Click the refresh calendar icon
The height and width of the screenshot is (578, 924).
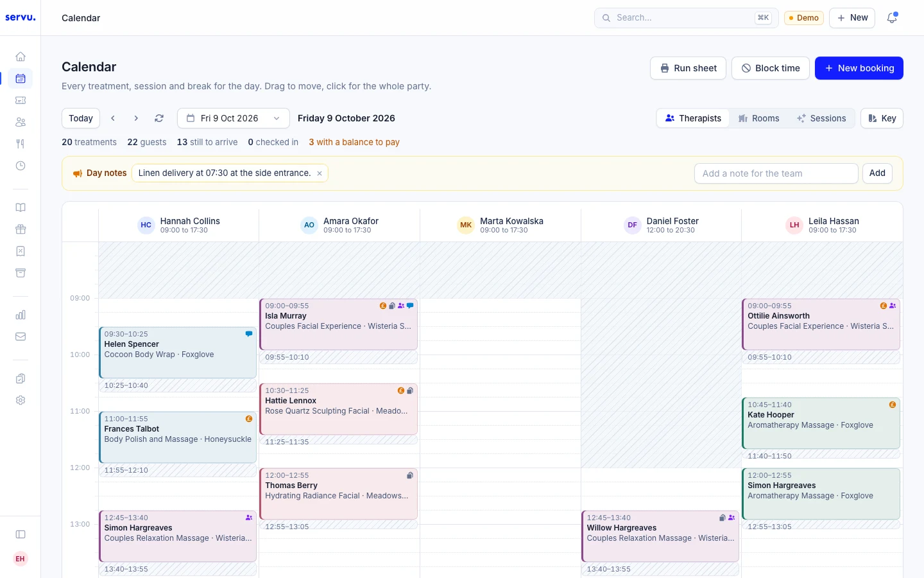(159, 118)
